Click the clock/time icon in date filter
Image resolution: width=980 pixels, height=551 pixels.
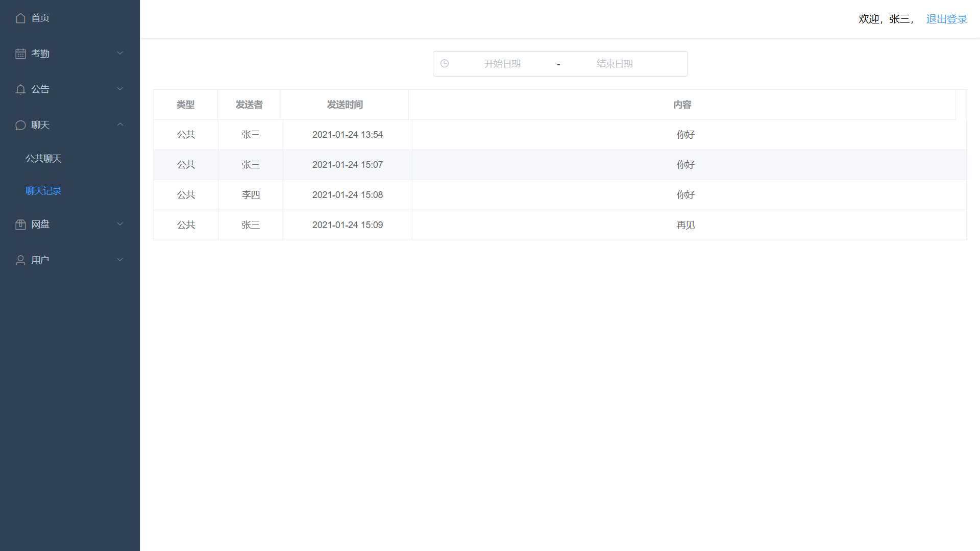pyautogui.click(x=444, y=63)
